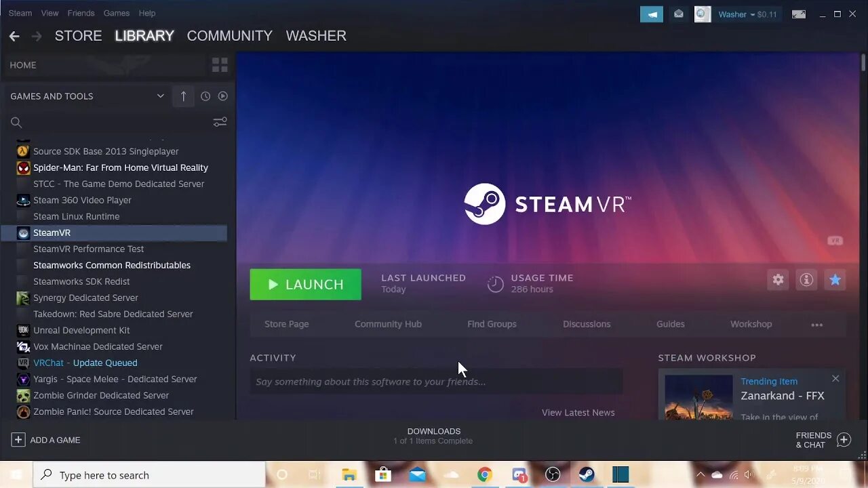
Task: Click the Zombie Panic! Source icon
Action: click(23, 411)
